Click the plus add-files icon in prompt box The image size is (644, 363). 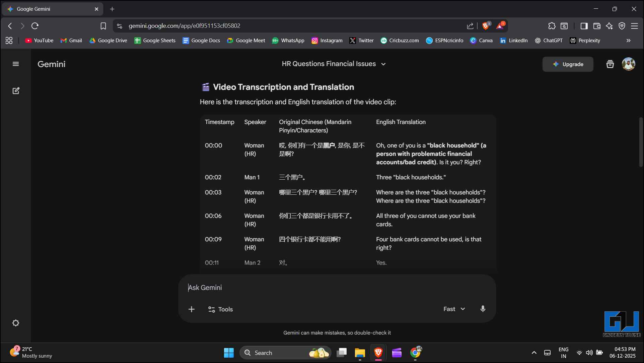point(192,309)
